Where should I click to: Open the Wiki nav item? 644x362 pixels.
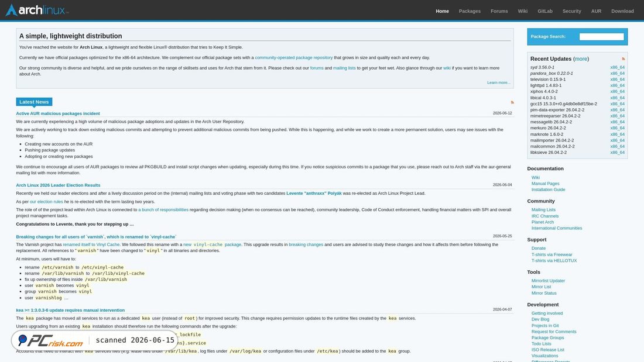point(522,11)
